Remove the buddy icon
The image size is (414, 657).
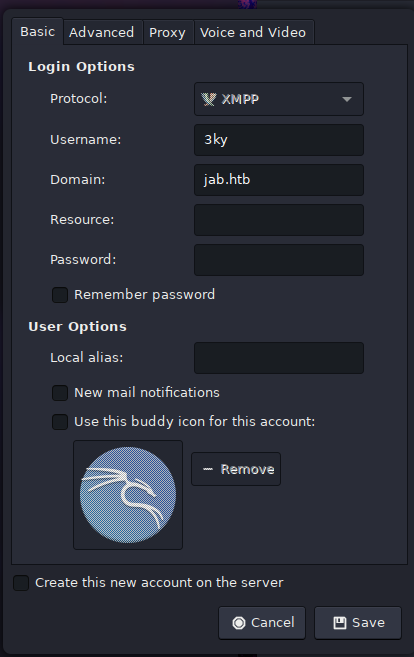click(x=236, y=469)
